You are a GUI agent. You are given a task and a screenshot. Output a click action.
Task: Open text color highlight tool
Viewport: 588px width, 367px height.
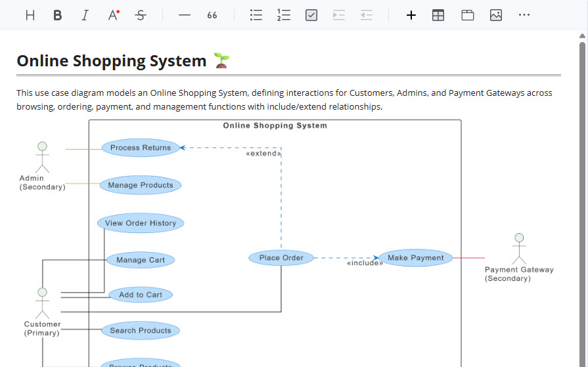point(113,15)
